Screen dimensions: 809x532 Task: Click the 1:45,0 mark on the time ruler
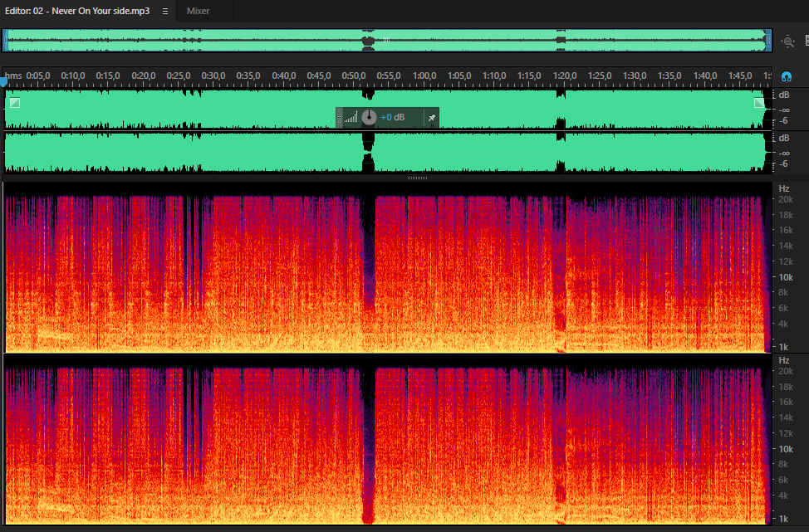(740, 76)
